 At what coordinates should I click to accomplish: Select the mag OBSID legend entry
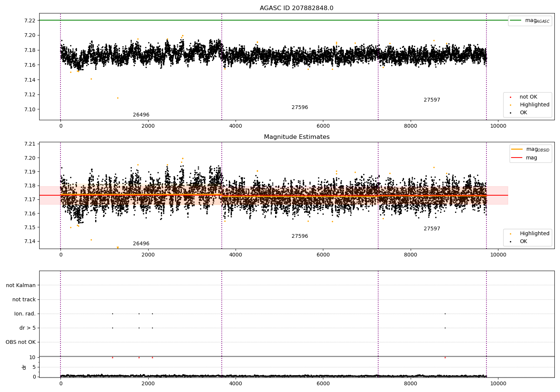point(538,149)
